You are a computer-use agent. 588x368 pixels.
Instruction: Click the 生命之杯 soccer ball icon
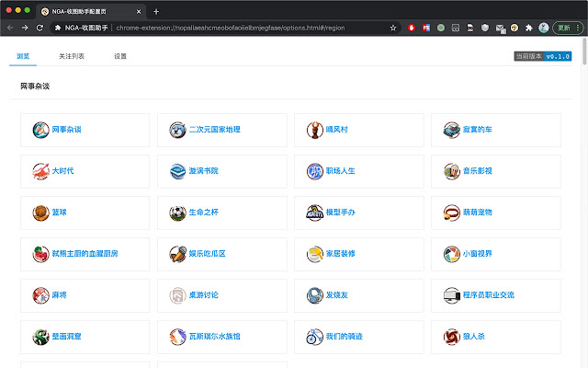(177, 213)
